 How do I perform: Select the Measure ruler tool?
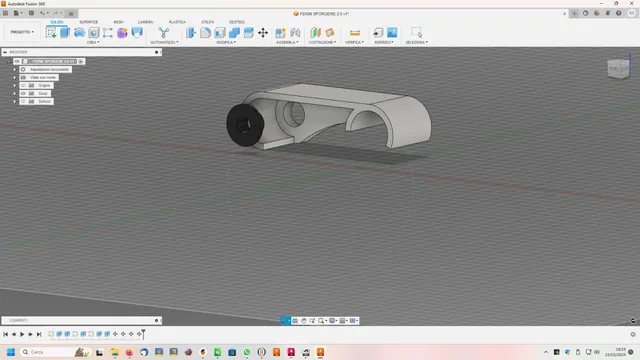click(355, 33)
